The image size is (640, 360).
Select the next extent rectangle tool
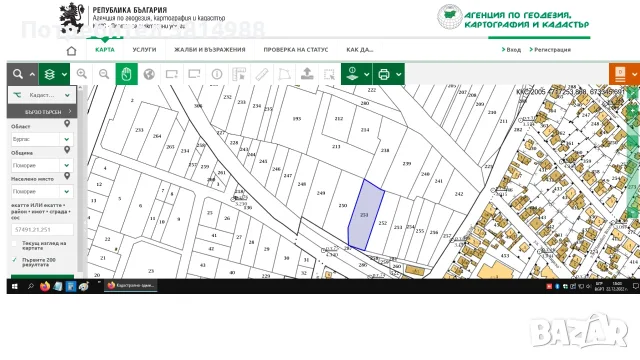click(x=171, y=74)
